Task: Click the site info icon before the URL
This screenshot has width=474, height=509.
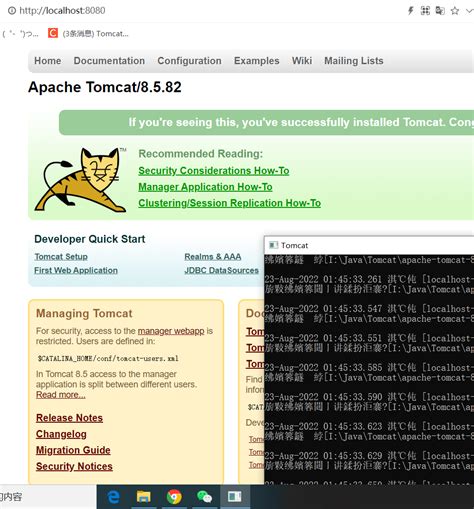Action: click(12, 11)
